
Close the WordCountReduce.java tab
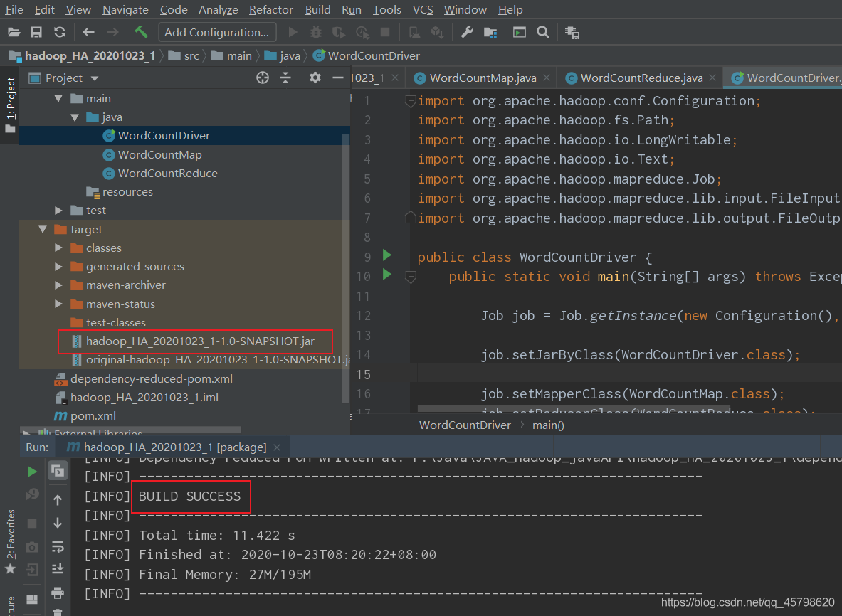pyautogui.click(x=712, y=78)
